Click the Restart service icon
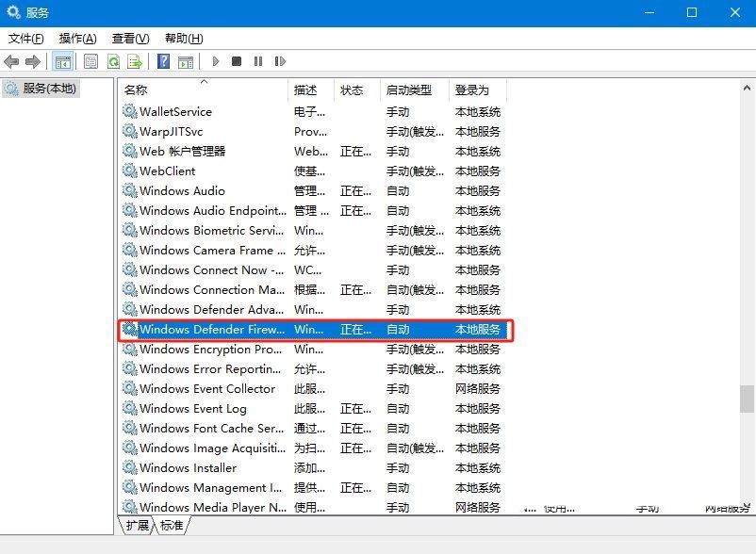Viewport: 756px width, 554px height. coord(280,61)
